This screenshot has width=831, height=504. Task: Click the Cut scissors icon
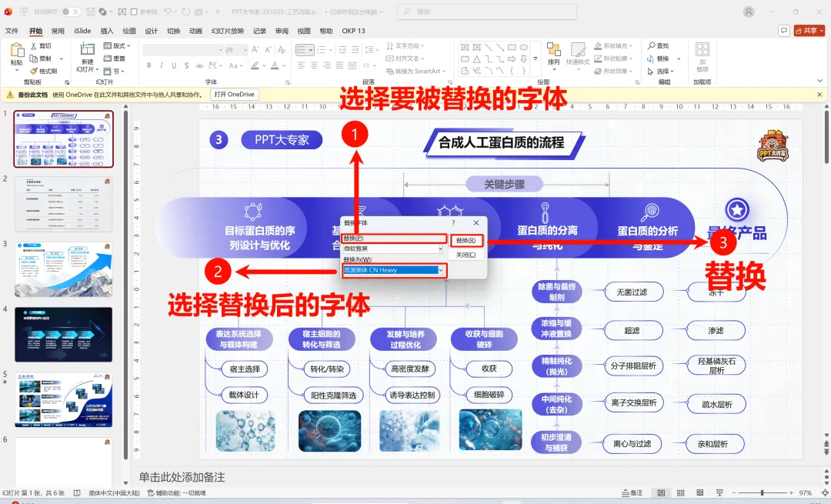(x=34, y=46)
